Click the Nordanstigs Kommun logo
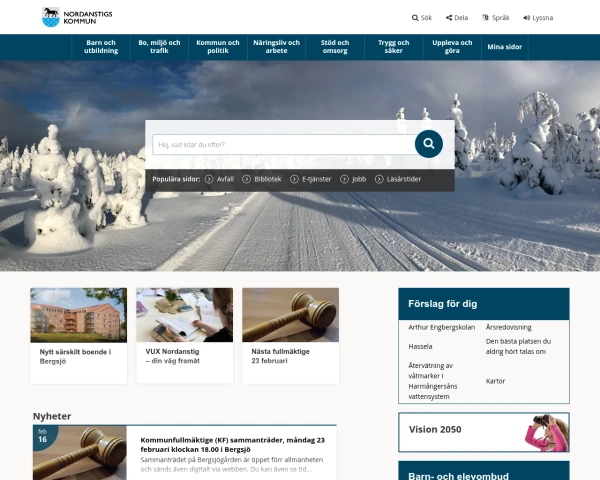This screenshot has height=480, width=600. click(x=77, y=17)
